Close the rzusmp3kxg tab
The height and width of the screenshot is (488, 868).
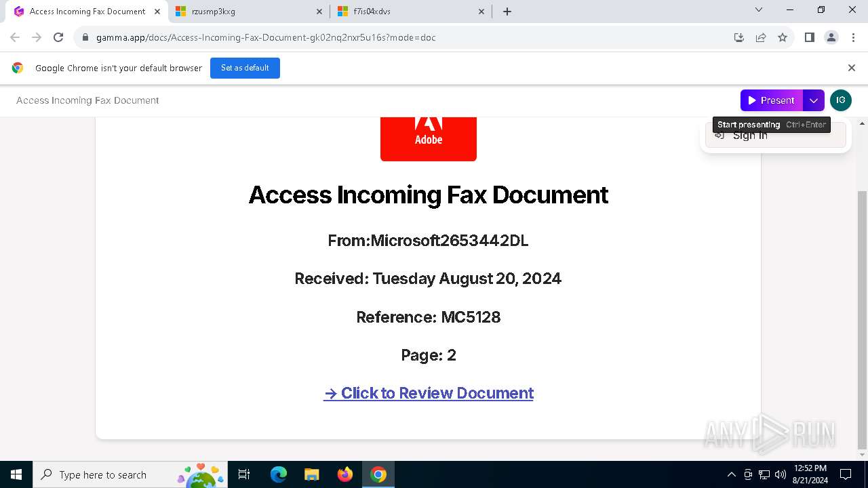click(x=319, y=12)
